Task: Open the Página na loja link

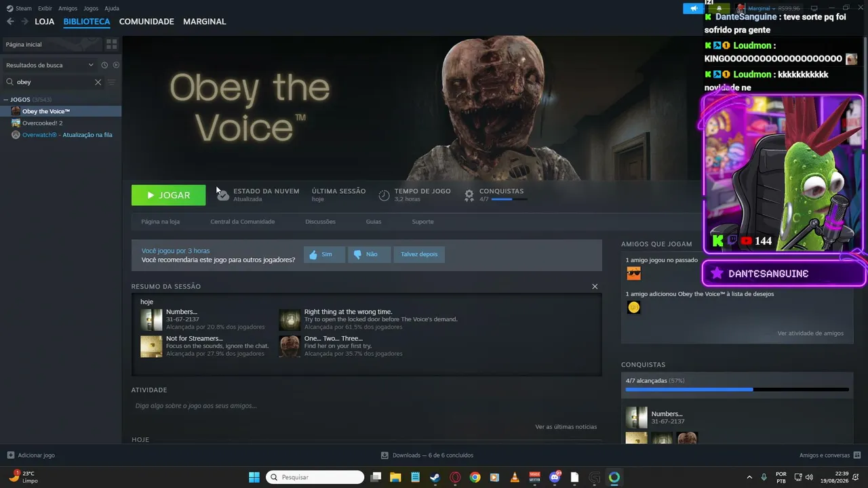Action: click(161, 222)
